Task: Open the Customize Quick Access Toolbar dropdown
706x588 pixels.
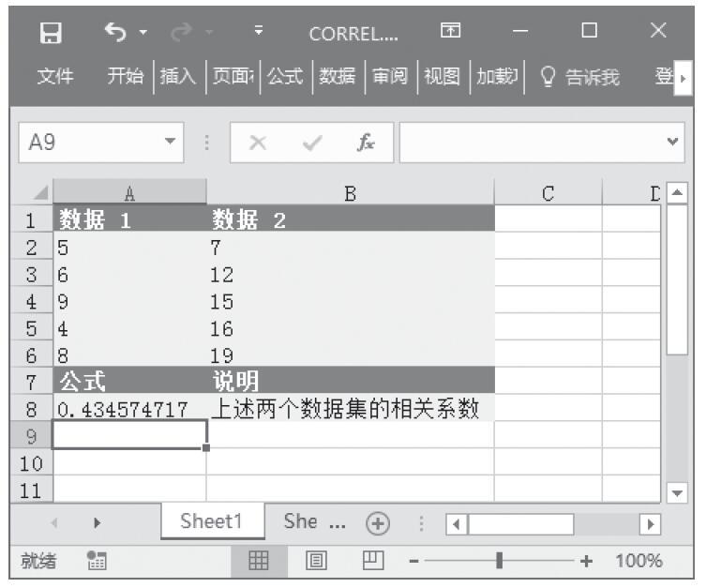Action: (x=258, y=33)
